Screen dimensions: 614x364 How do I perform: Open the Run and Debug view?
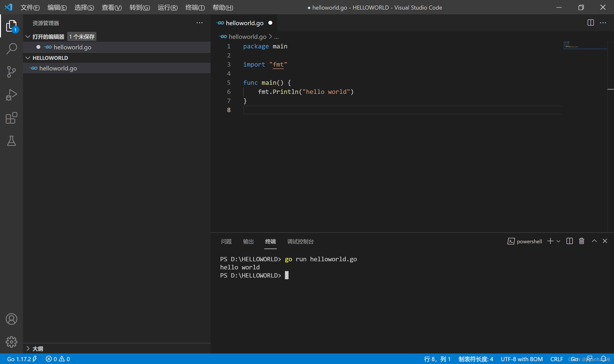(11, 94)
